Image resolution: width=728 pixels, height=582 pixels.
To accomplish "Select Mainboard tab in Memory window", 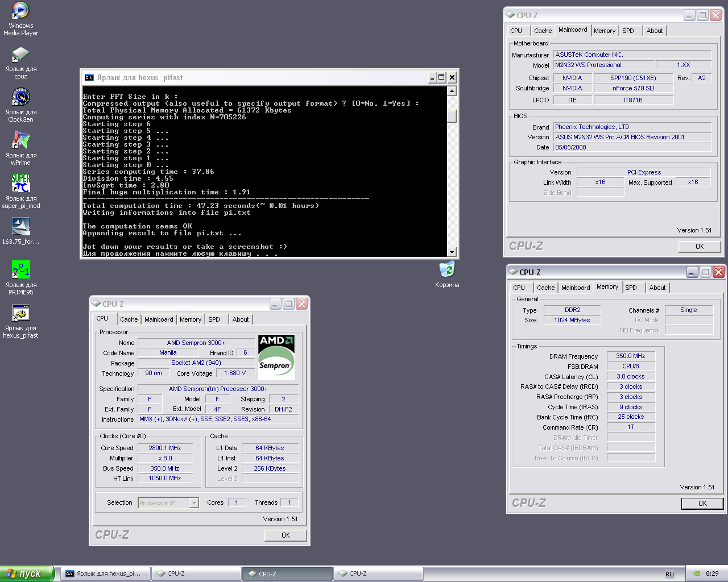I will click(576, 288).
